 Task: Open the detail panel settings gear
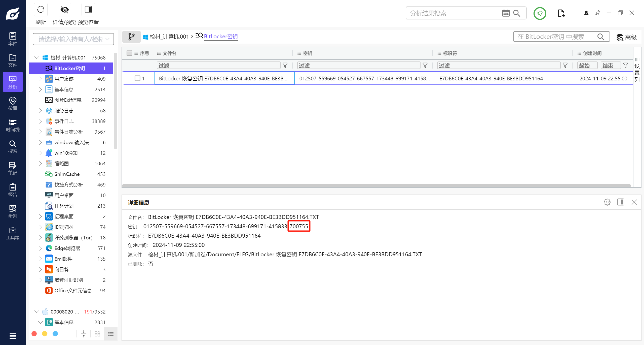tap(607, 202)
